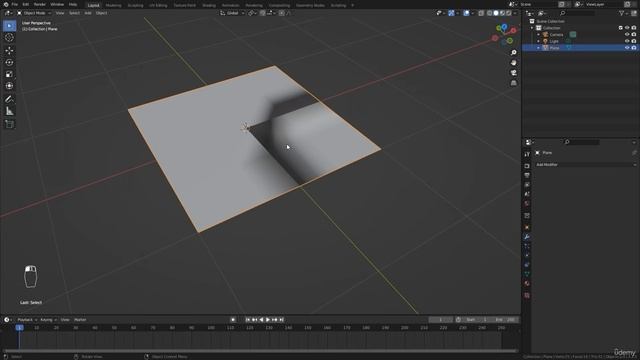Open the Material properties tab
Viewport: 640px width, 360px height.
(527, 283)
